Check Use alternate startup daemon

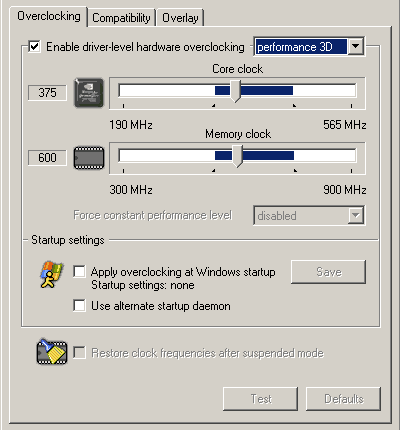(79, 305)
